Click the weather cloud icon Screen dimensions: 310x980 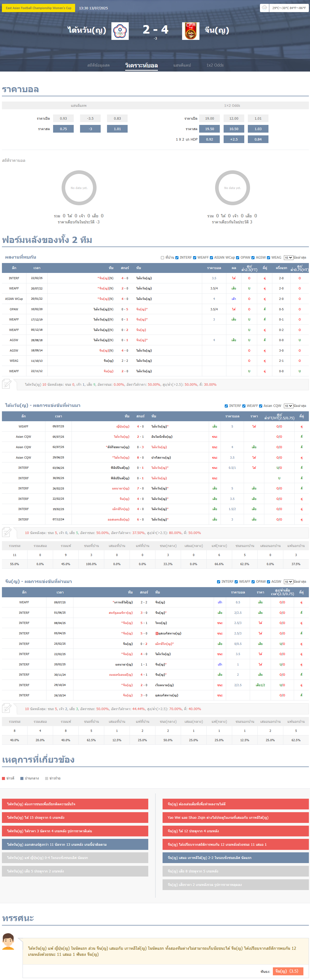(x=264, y=8)
